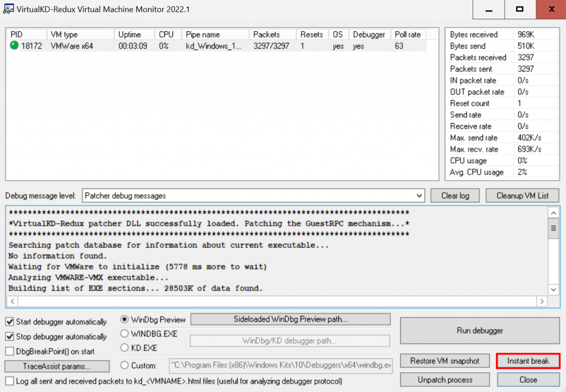Image resolution: width=566 pixels, height=392 pixels.
Task: Toggle Stop debugger automatically checkbox
Action: [x=10, y=336]
